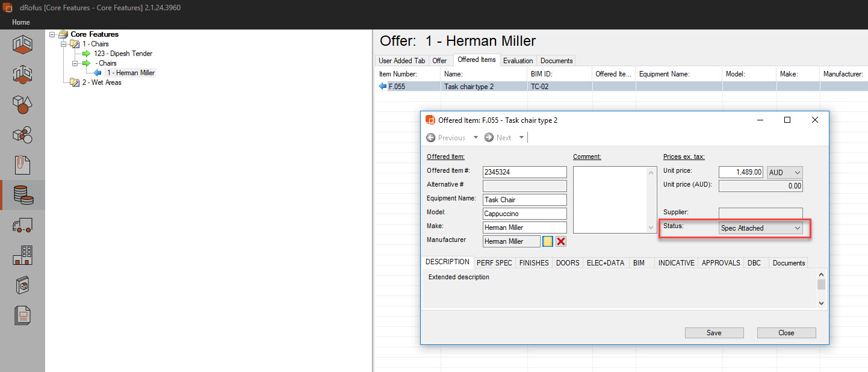868x372 pixels.
Task: Open the shapes items sidebar icon
Action: pos(22,105)
